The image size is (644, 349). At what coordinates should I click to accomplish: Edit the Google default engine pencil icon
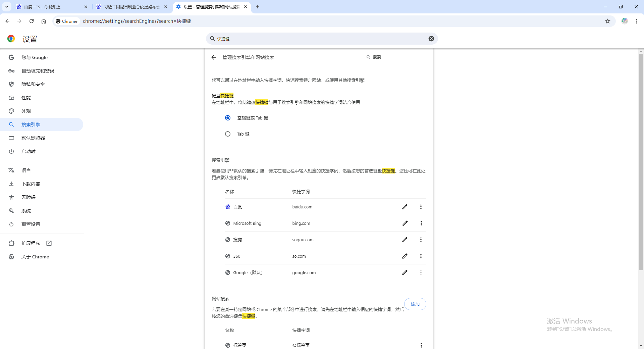tap(405, 272)
